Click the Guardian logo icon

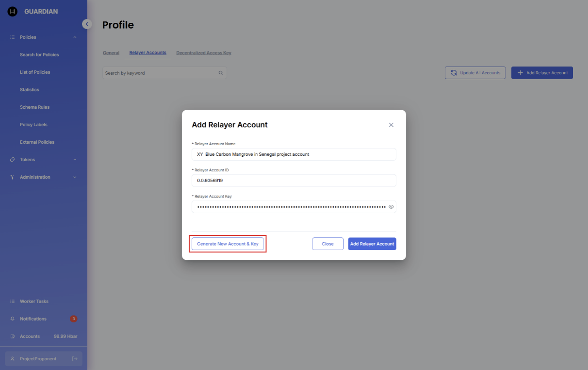tap(13, 12)
